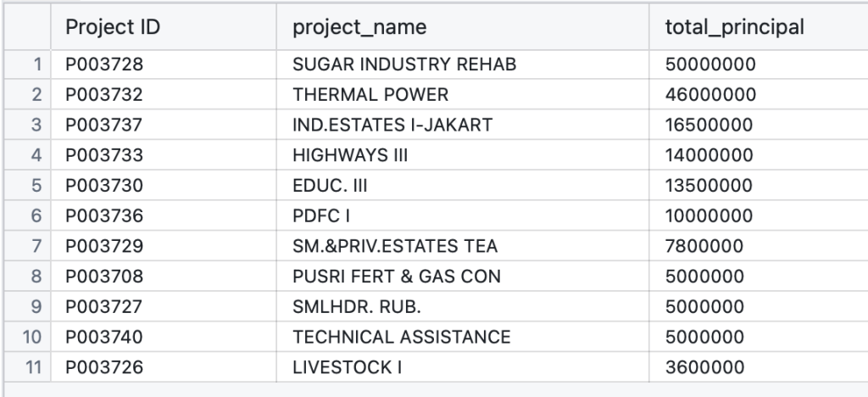Image resolution: width=868 pixels, height=397 pixels.
Task: Select row number 11
Action: coord(32,367)
